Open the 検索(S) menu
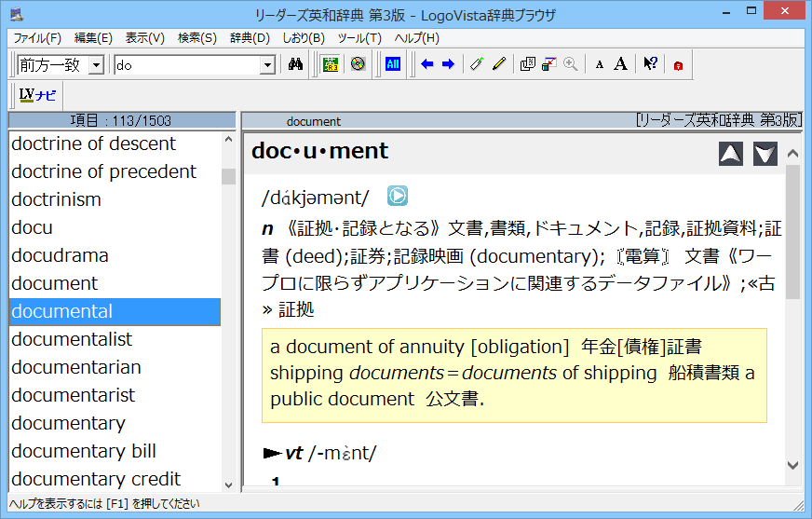 pyautogui.click(x=197, y=38)
